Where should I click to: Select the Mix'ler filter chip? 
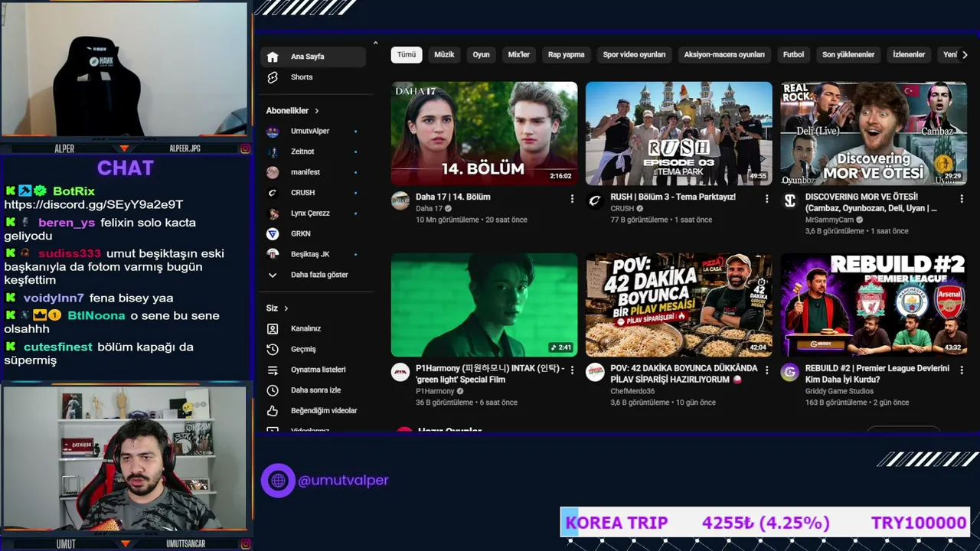519,55
